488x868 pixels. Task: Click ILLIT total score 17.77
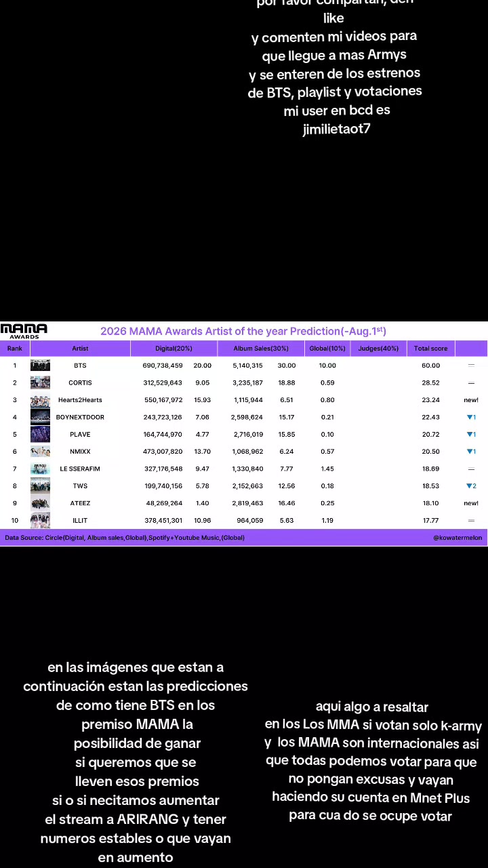click(x=431, y=521)
